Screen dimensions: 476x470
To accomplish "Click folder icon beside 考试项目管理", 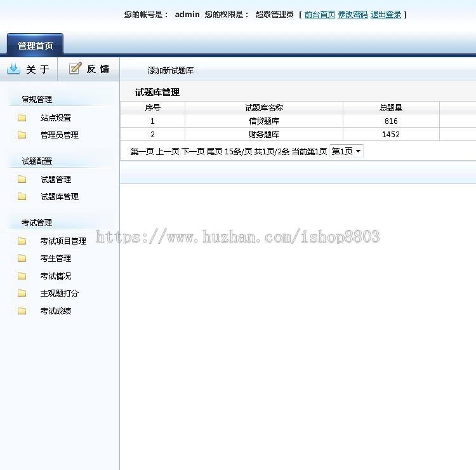I will pyautogui.click(x=22, y=241).
